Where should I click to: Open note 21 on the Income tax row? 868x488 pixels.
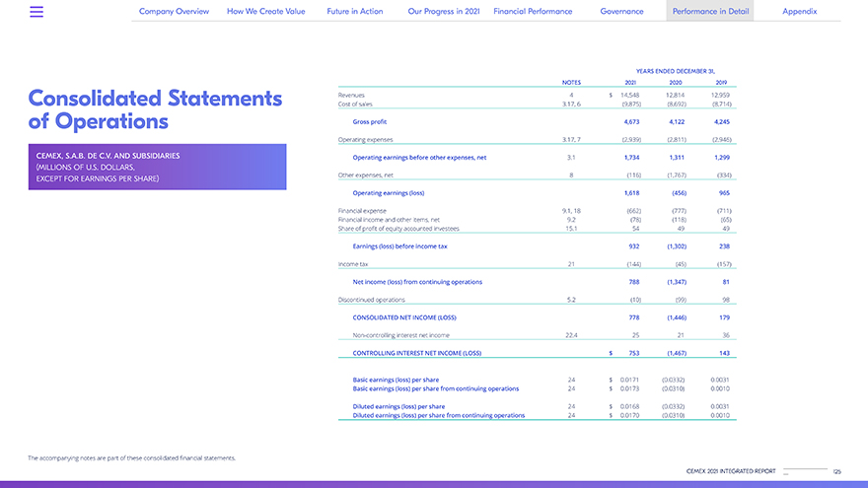[571, 264]
